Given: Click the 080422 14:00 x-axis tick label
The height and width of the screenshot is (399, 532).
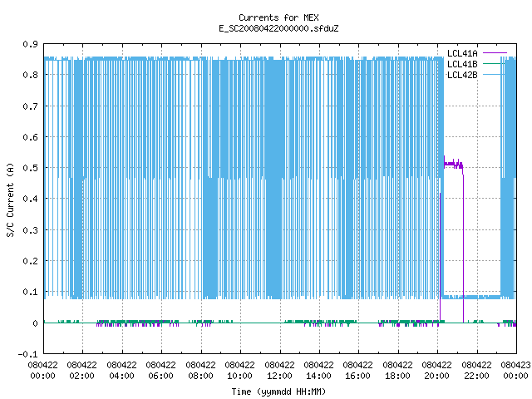Looking at the screenshot, I should point(318,371).
